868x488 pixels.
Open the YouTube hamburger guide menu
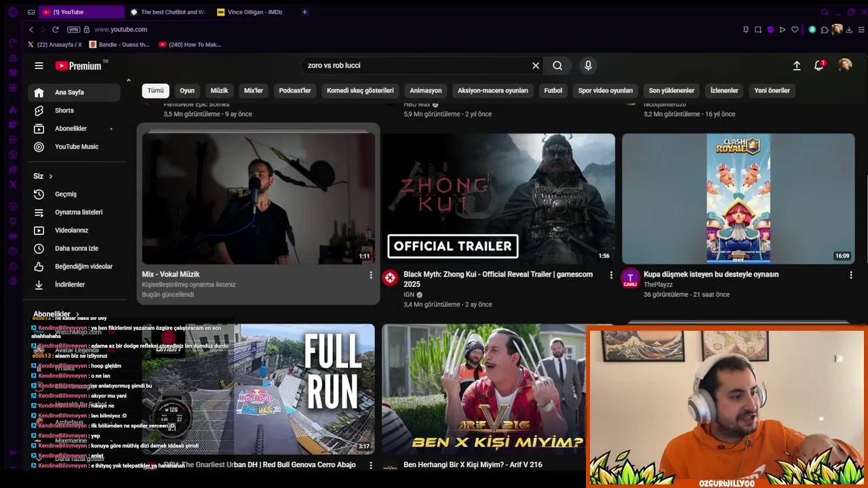point(39,66)
